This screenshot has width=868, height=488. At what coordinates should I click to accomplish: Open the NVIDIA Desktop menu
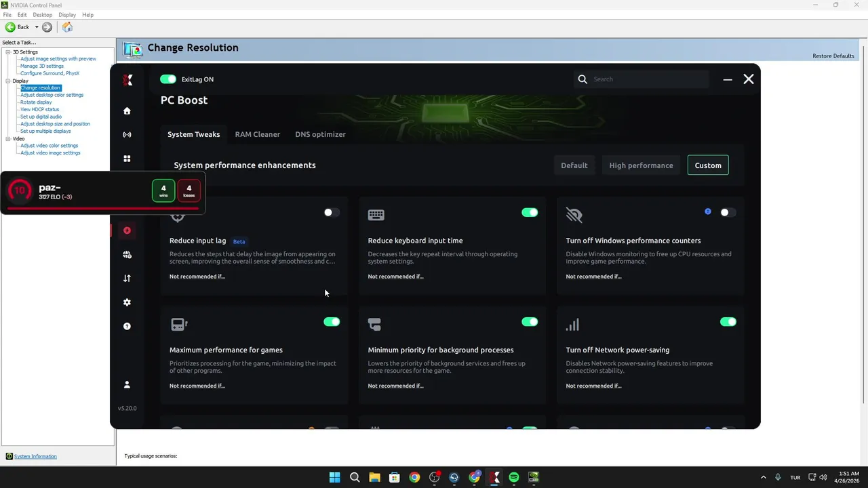(42, 14)
